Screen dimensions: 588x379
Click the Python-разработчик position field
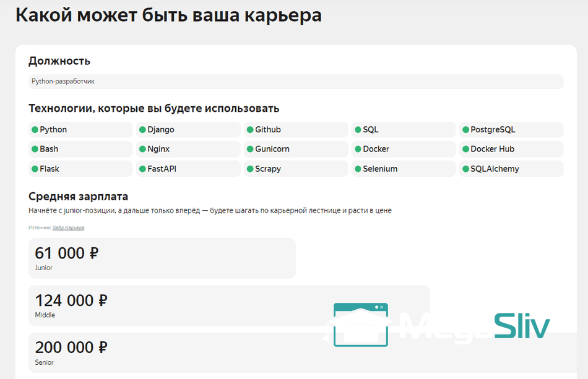coord(295,82)
